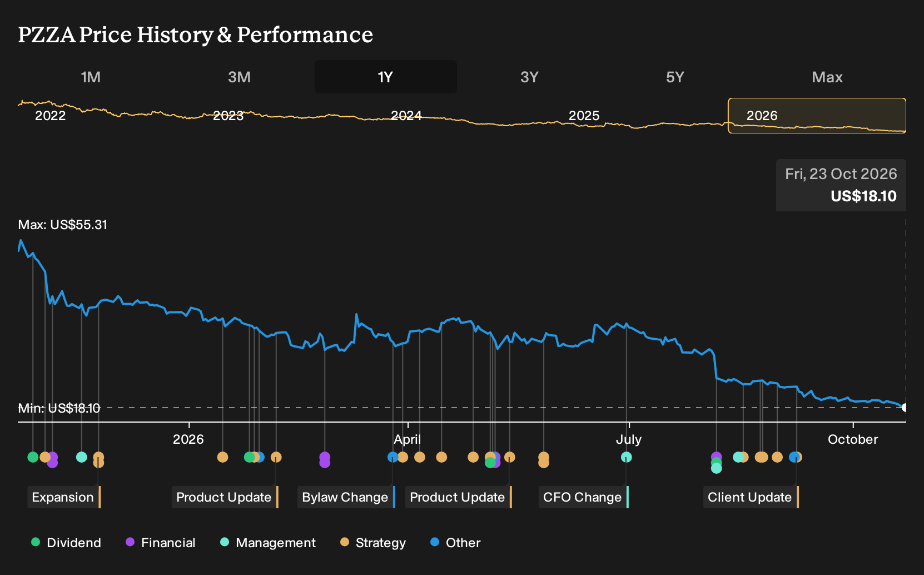The image size is (924, 575).
Task: Jump to 2023 on the overview timeline
Action: pos(228,116)
